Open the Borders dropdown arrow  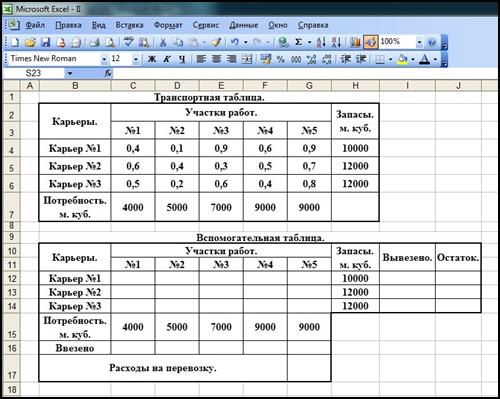[x=390, y=59]
